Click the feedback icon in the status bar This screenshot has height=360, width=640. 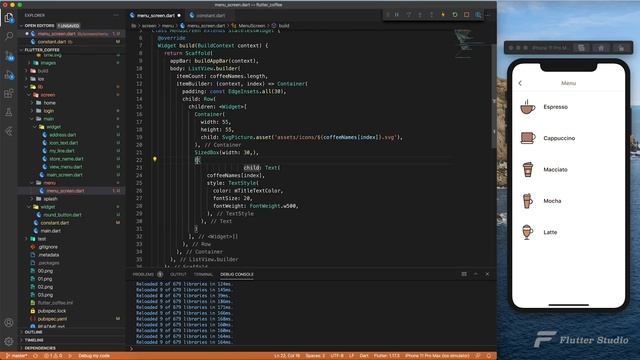(478, 356)
